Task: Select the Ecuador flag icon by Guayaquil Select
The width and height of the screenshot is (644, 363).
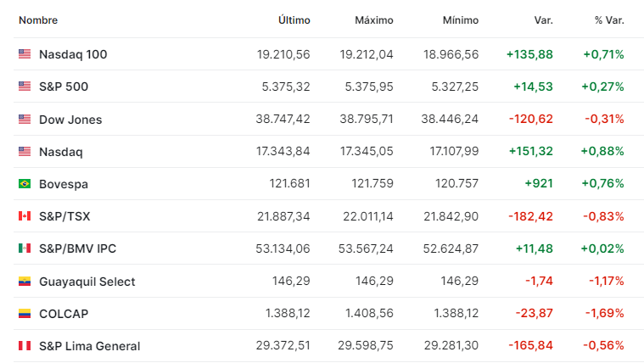Action: click(x=25, y=282)
